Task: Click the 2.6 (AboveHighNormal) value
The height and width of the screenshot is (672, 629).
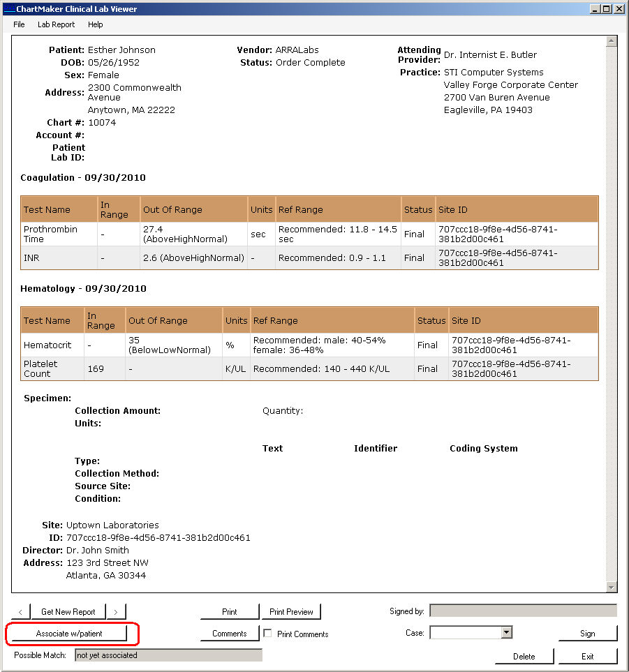Action: tap(193, 257)
